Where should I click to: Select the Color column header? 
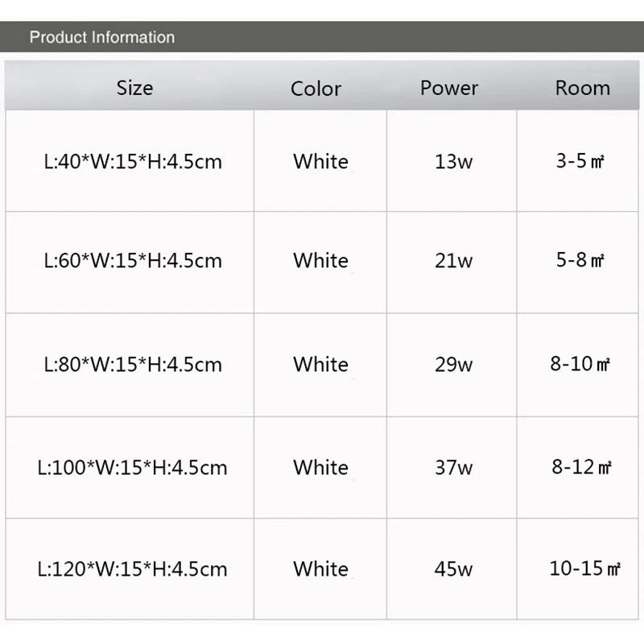click(x=316, y=89)
